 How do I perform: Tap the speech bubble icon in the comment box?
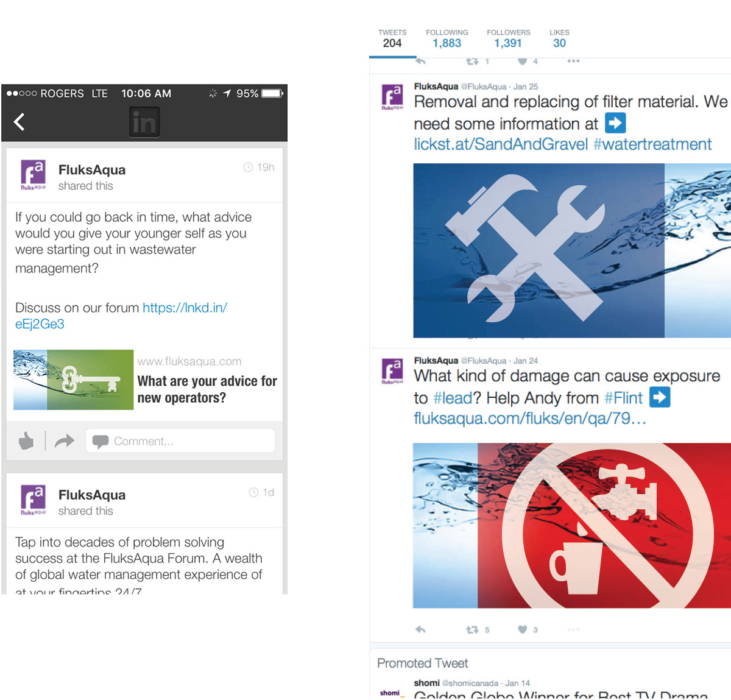pos(101,440)
